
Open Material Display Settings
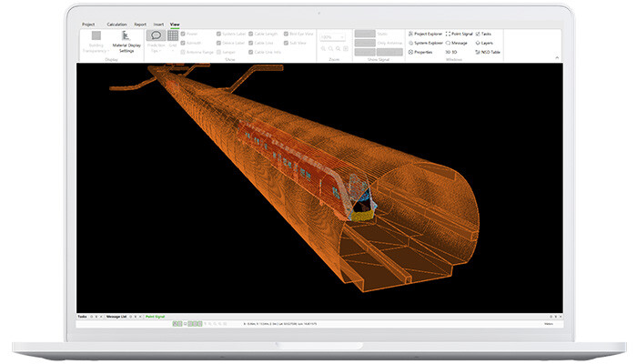pyautogui.click(x=126, y=40)
